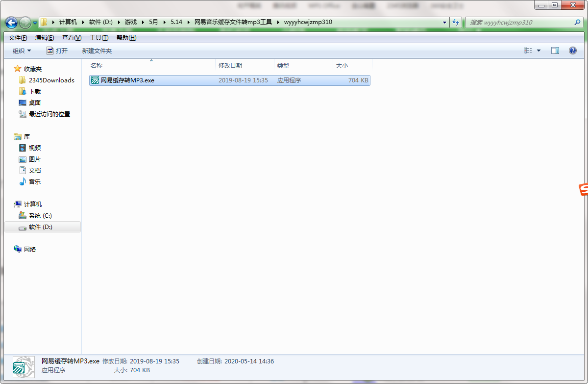Open 网络 in the navigation pane
Viewport: 588px width, 384px height.
25,249
